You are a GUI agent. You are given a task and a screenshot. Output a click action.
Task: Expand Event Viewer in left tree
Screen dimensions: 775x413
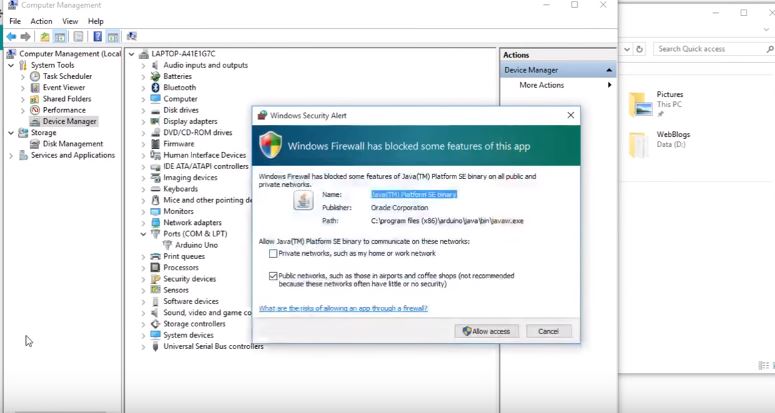point(23,88)
